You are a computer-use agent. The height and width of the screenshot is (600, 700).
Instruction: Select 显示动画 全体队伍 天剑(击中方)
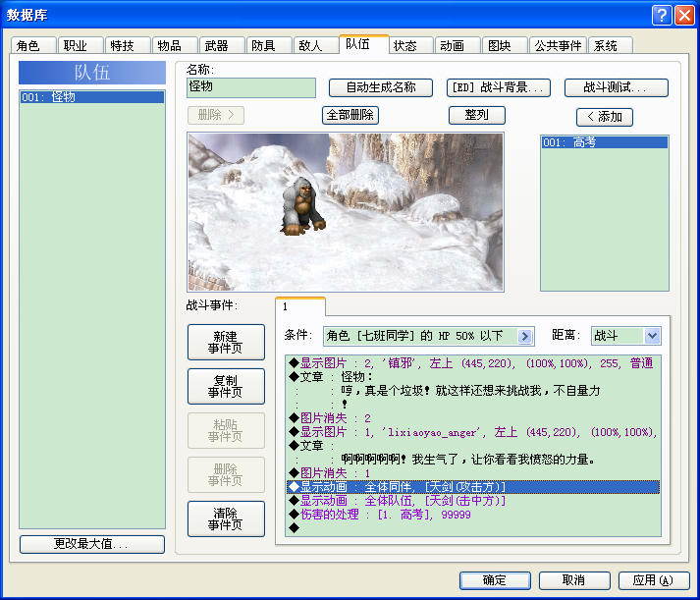473,501
